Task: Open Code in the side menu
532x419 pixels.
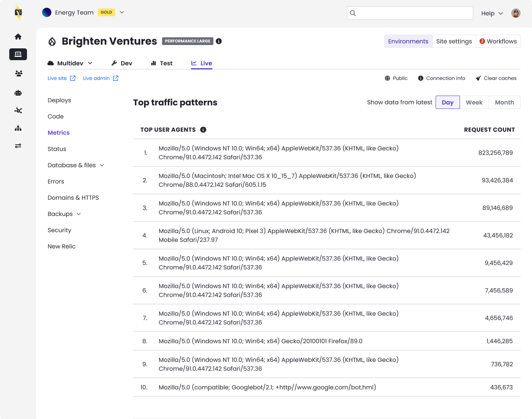Action: pyautogui.click(x=56, y=117)
